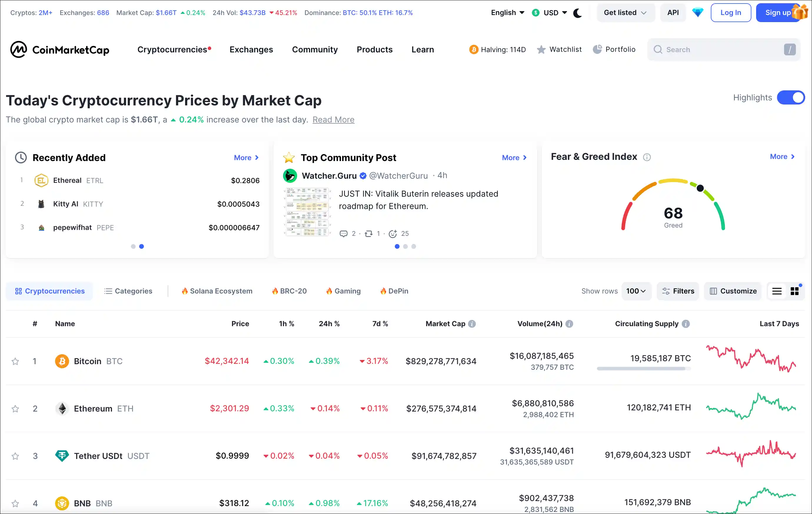Expand the Get listed dropdown

pos(625,12)
